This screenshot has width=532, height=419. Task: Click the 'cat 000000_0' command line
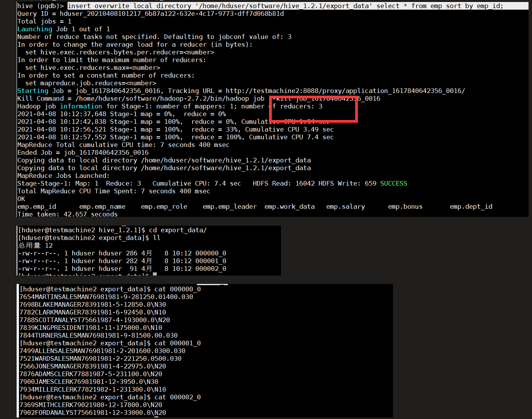point(110,289)
